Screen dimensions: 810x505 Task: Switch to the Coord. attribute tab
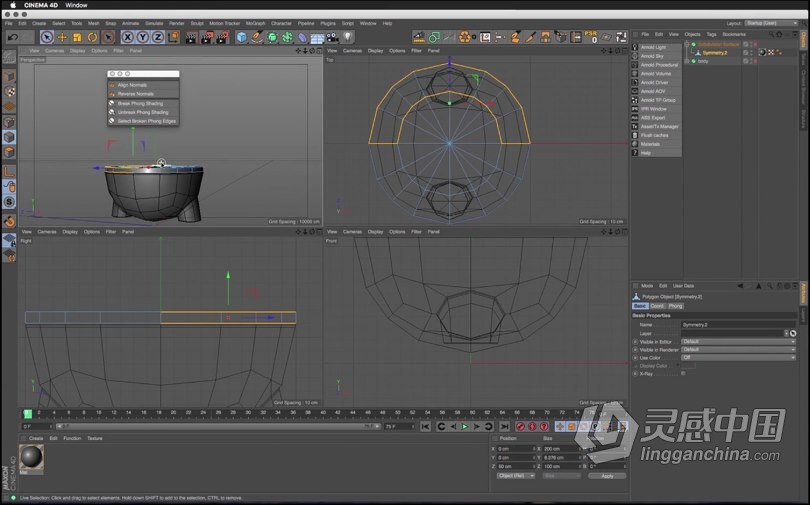(x=657, y=306)
